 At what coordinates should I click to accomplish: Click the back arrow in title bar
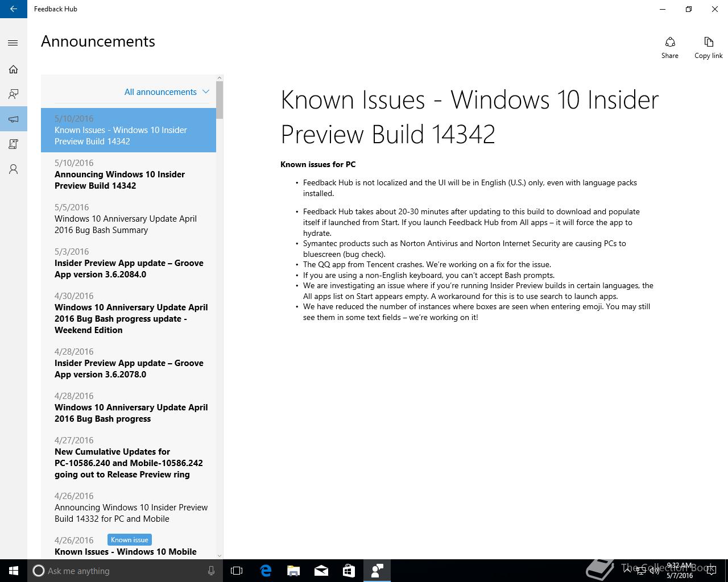(x=14, y=9)
